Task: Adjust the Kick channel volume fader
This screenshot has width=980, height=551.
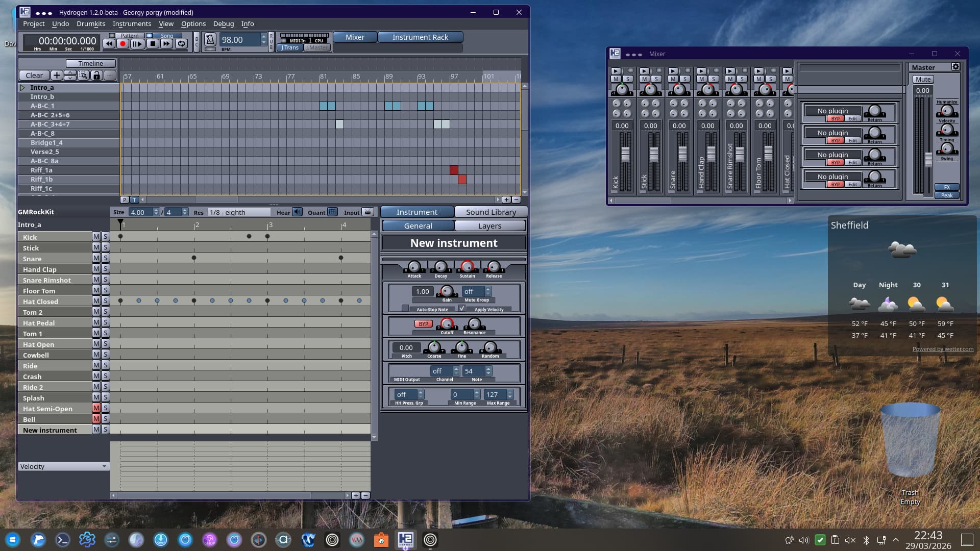Action: (625, 154)
